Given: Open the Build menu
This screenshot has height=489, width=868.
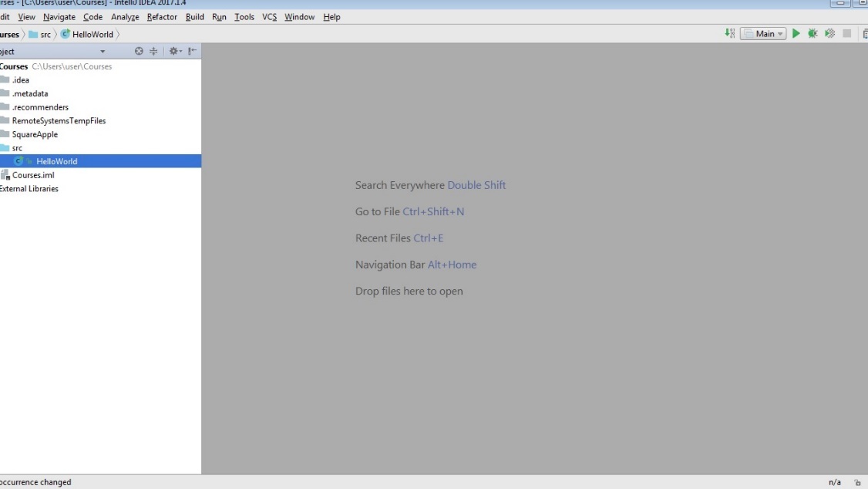Looking at the screenshot, I should 194,17.
